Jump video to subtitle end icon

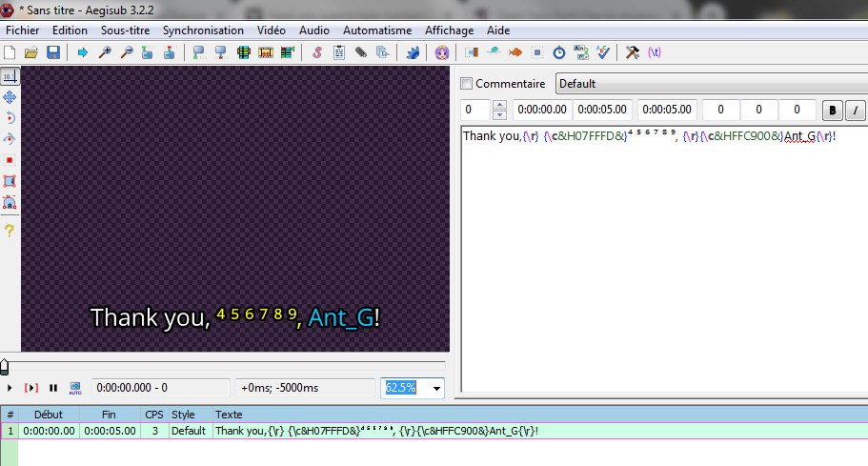point(170,52)
